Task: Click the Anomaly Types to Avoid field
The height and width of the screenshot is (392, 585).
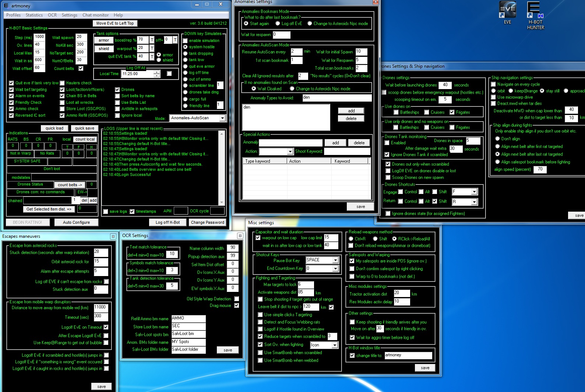Action: click(337, 98)
